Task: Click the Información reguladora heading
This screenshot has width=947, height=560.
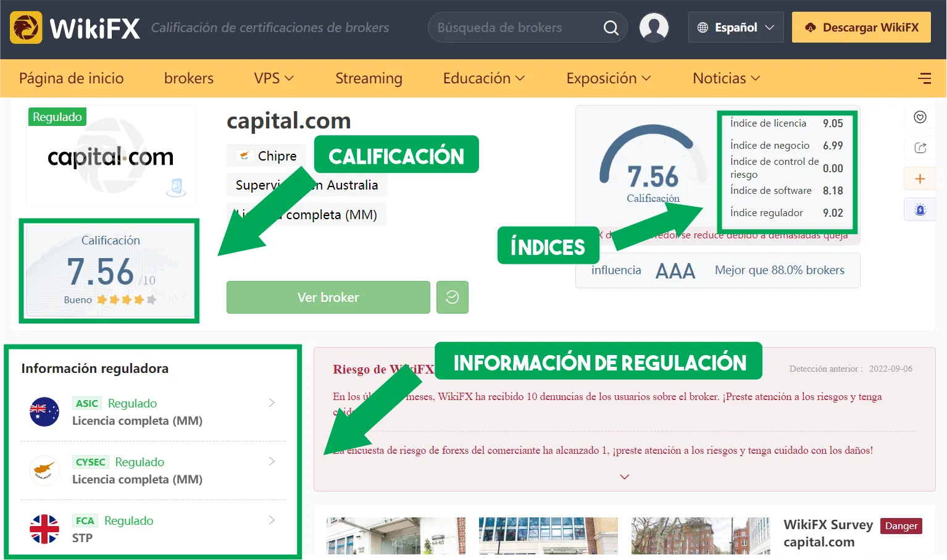Action: point(95,368)
